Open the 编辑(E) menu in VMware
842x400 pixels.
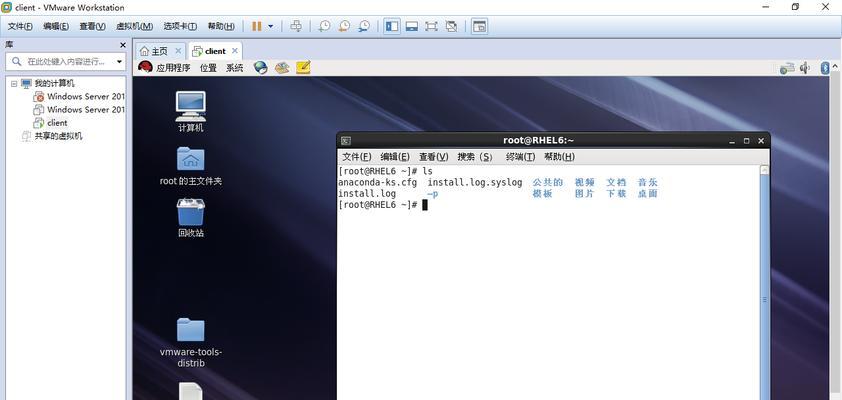[x=56, y=26]
